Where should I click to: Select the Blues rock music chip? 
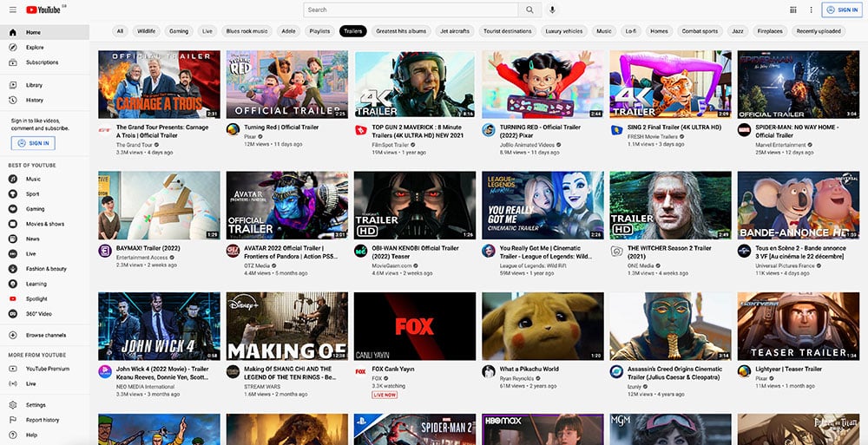coord(247,31)
